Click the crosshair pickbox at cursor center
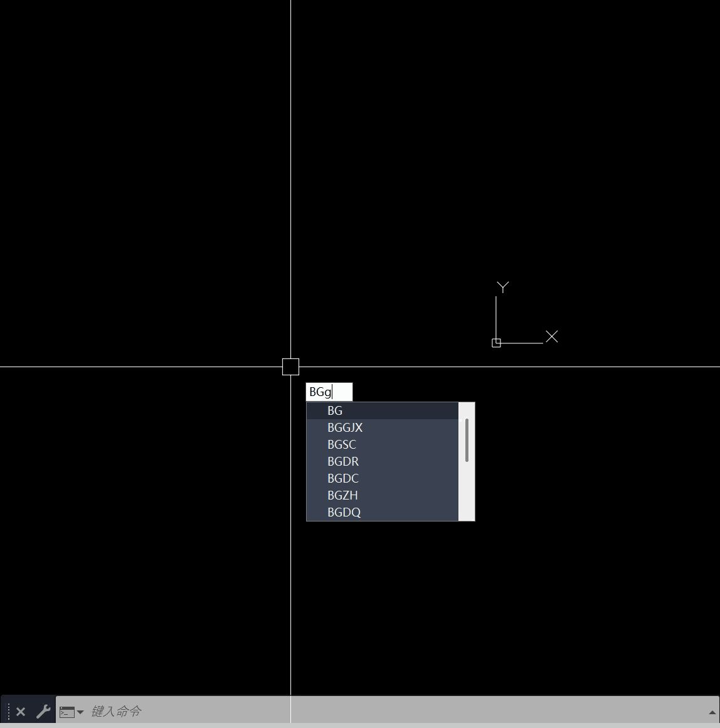The width and height of the screenshot is (720, 728). [290, 367]
